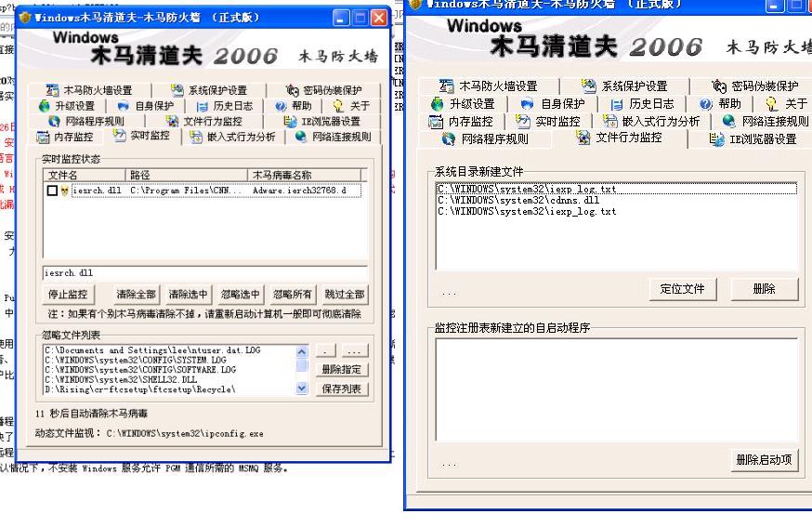Click 升级设置 globe icon in right window

click(x=437, y=104)
